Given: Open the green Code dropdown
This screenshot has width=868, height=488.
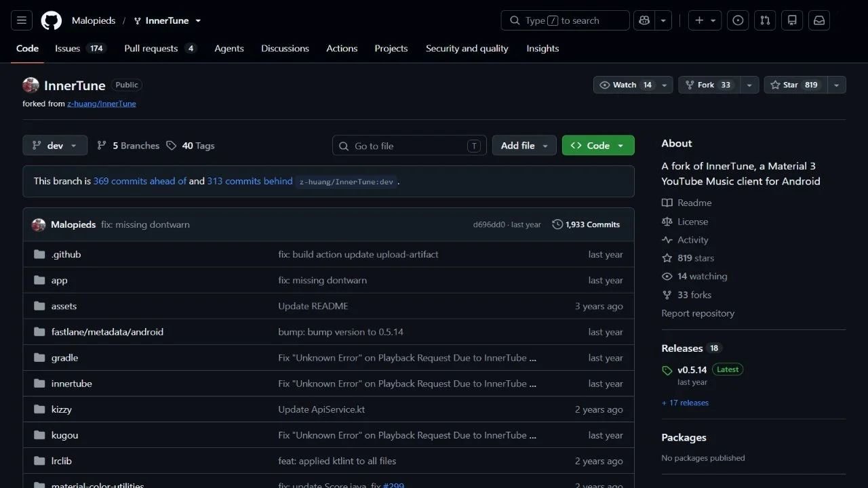Looking at the screenshot, I should tap(598, 145).
